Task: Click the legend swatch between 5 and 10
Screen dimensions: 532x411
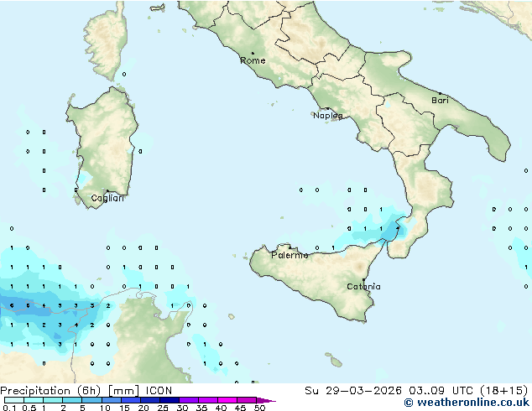Action: (x=91, y=400)
